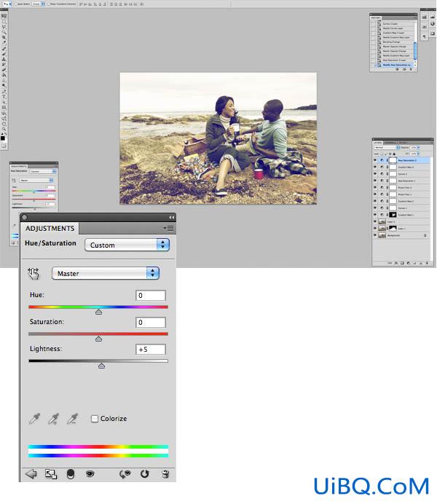Pick the Add to Sample eyedropper
This screenshot has height=504, width=437.
click(53, 419)
